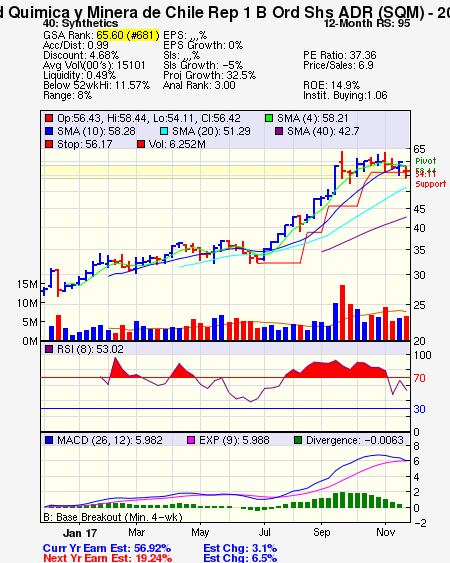Click the 'Sls Growth: -5%' metric
Image resolution: width=450 pixels, height=563 pixels.
coord(203,65)
